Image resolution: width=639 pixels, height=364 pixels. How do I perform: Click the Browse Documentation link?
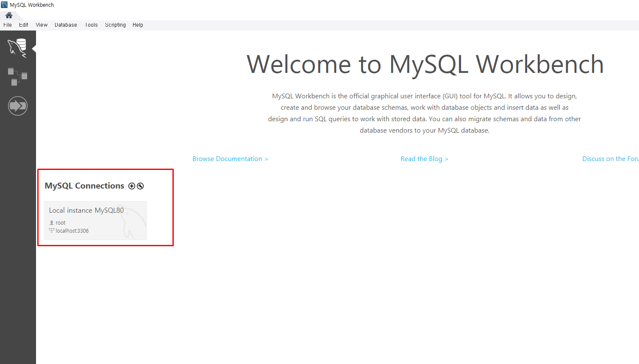[x=230, y=159]
